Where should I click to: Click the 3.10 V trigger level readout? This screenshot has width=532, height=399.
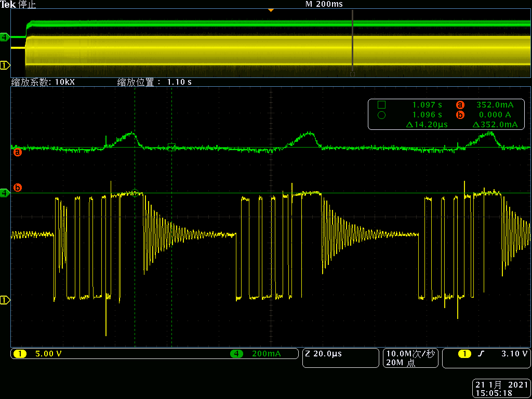pos(514,354)
